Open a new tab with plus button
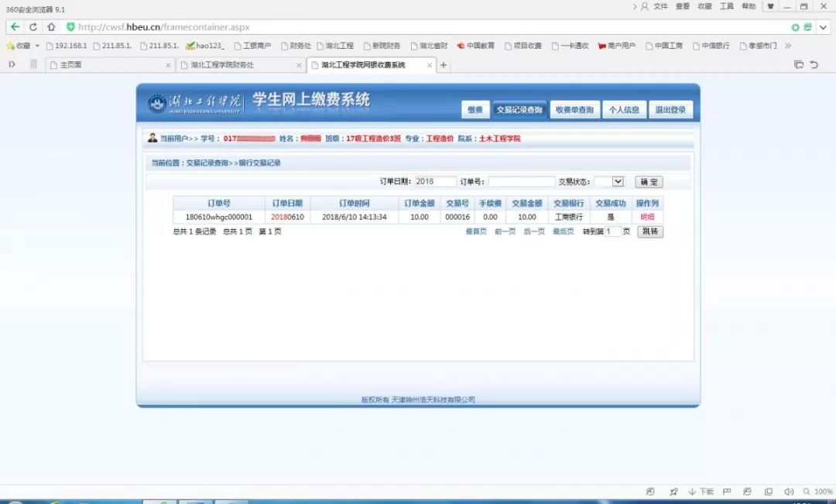836x504 pixels. tap(443, 65)
